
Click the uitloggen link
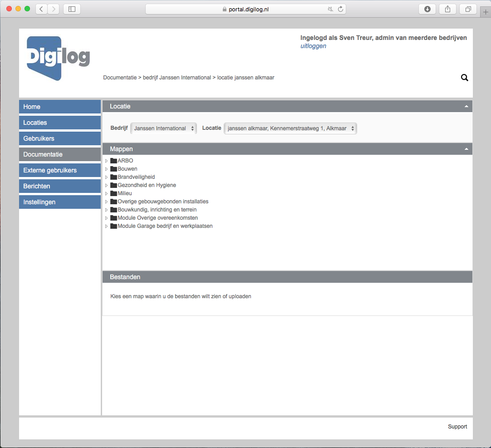[x=313, y=46]
